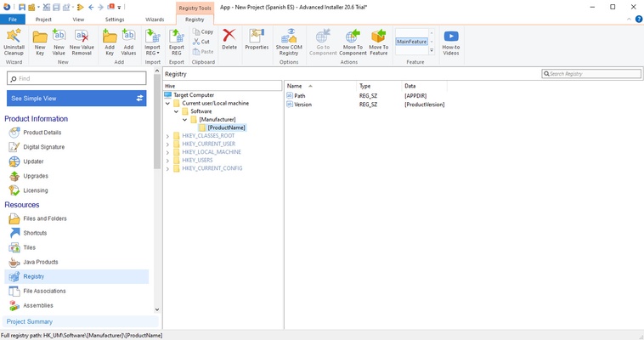Expand HKEY_USERS hive
This screenshot has height=340, width=644.
[x=167, y=161]
